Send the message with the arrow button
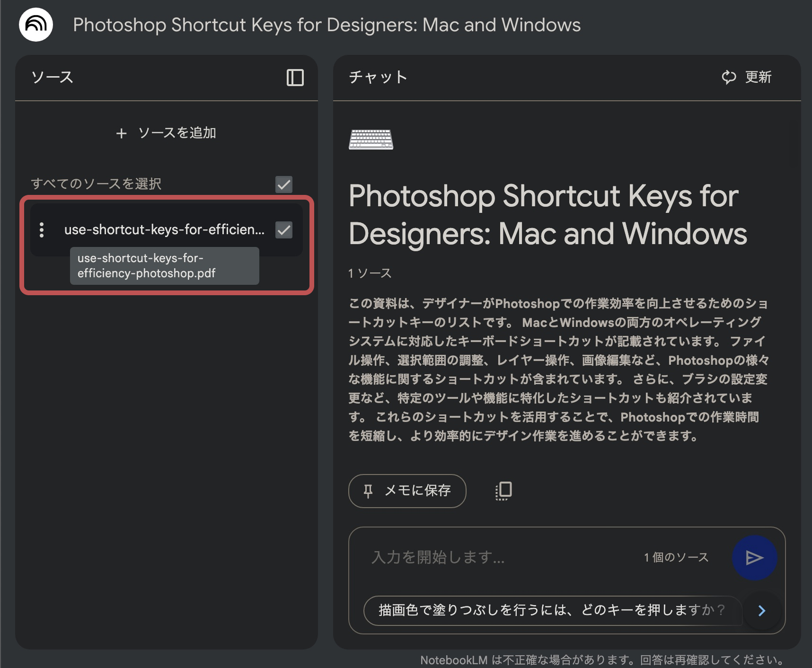This screenshot has height=668, width=812. click(x=754, y=558)
